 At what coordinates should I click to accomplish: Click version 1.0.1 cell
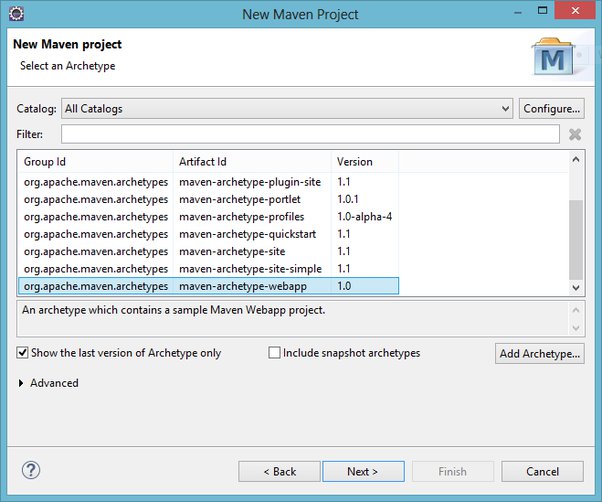click(x=347, y=199)
